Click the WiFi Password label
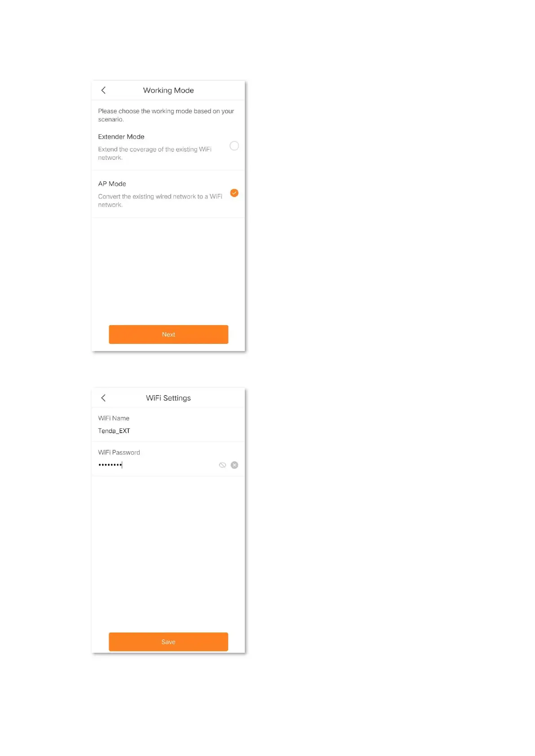This screenshot has height=756, width=535. (x=119, y=453)
